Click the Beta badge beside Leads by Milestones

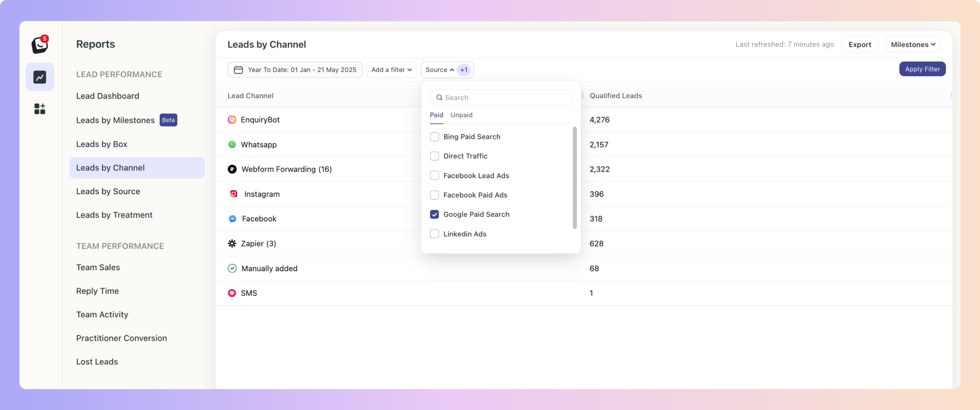tap(168, 120)
